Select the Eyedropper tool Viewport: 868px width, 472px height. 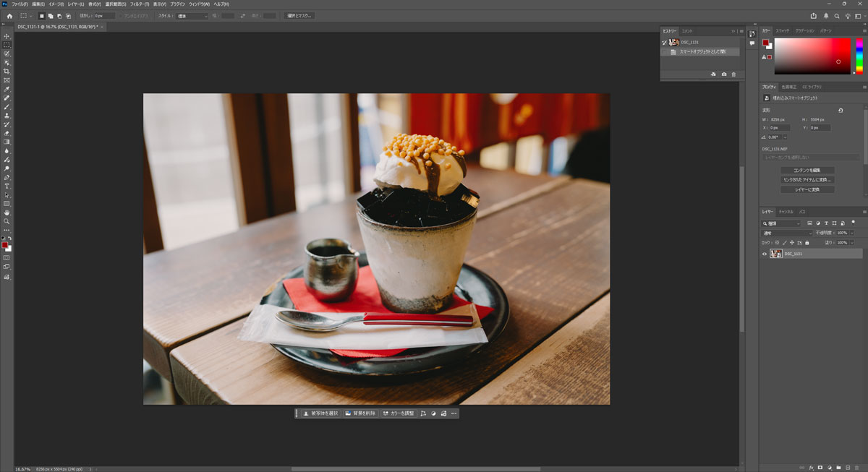pyautogui.click(x=7, y=89)
